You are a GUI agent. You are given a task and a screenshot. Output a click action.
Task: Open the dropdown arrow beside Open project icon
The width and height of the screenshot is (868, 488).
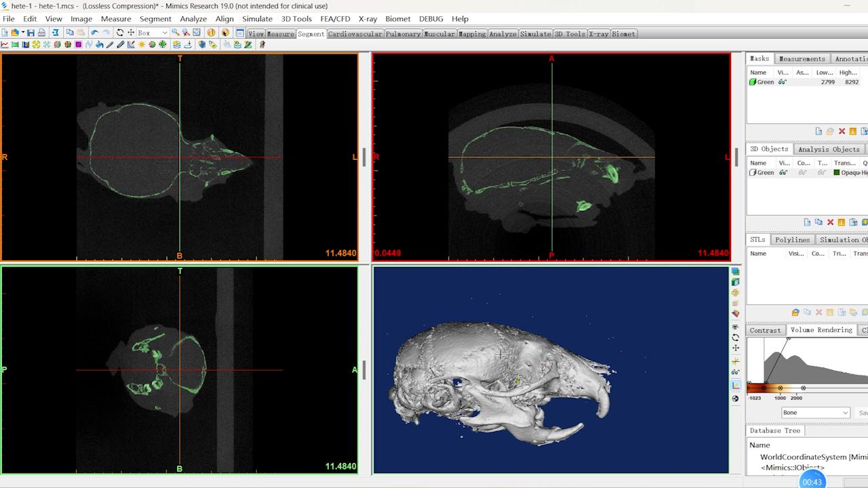(x=23, y=33)
